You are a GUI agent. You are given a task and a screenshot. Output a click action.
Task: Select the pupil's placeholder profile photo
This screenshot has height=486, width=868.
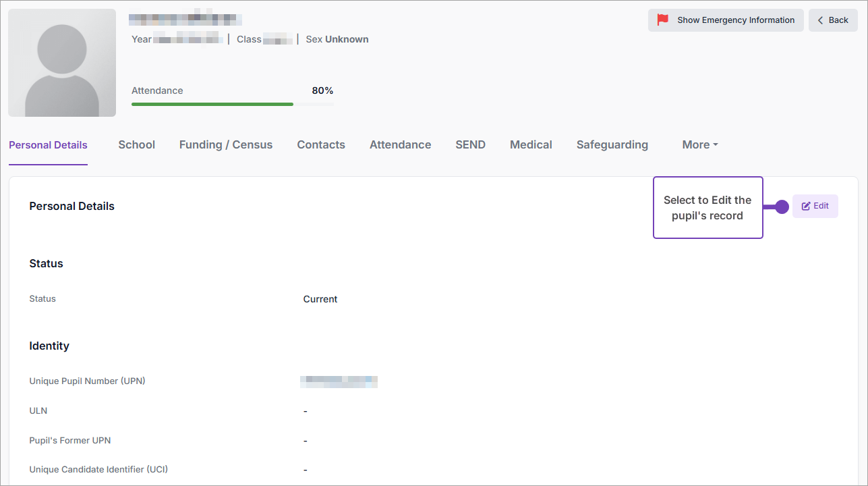pos(62,63)
